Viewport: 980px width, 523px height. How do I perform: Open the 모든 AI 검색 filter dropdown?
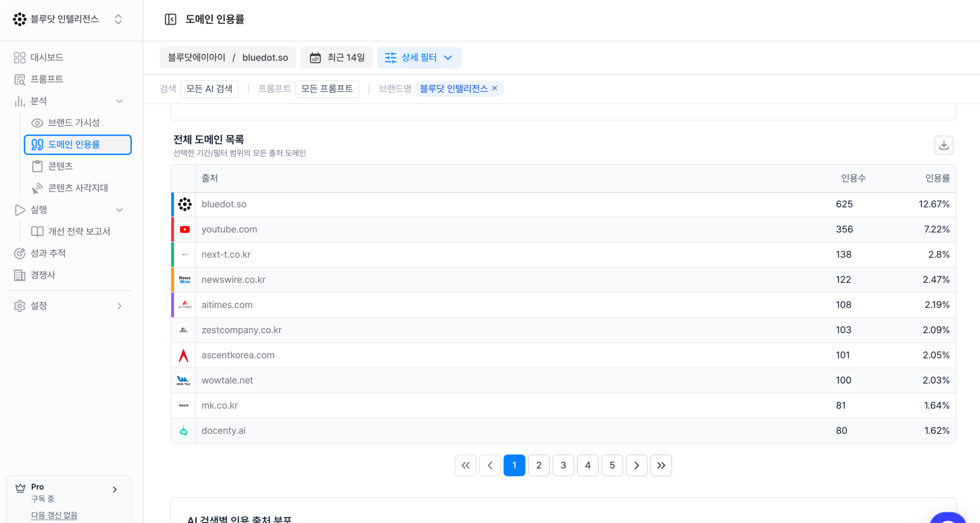pos(209,89)
